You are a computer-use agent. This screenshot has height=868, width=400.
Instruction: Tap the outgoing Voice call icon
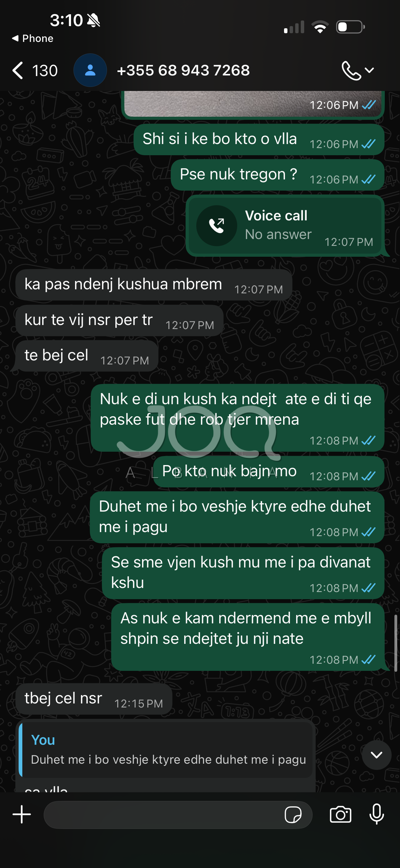216,225
